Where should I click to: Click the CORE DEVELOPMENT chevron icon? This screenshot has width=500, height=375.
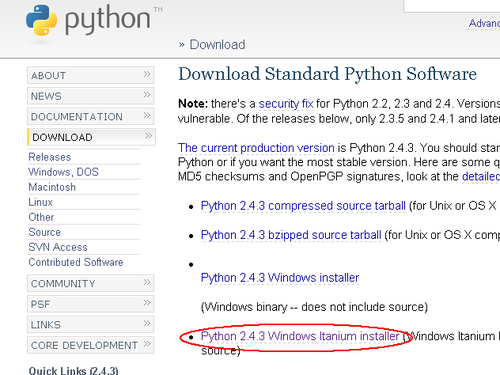[x=147, y=344]
